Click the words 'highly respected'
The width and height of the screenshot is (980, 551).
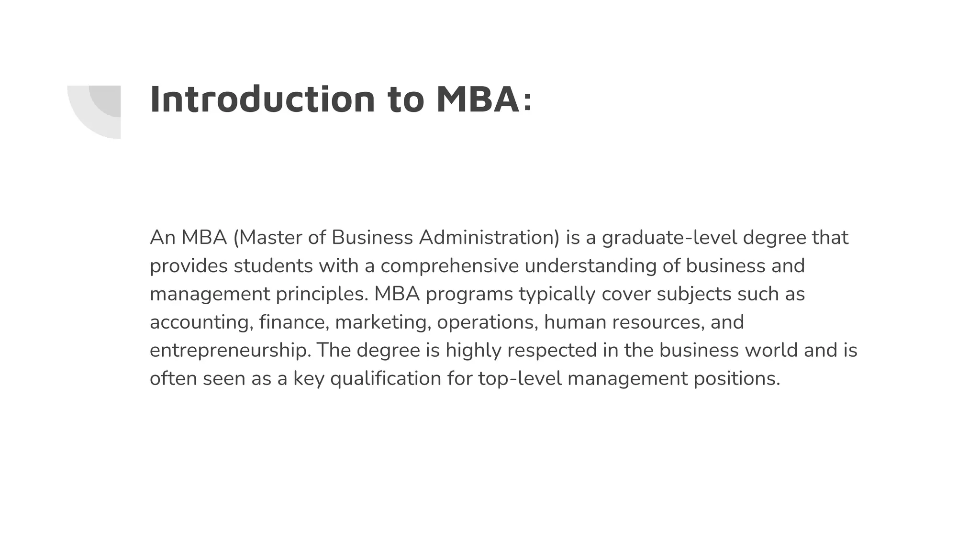coord(521,351)
